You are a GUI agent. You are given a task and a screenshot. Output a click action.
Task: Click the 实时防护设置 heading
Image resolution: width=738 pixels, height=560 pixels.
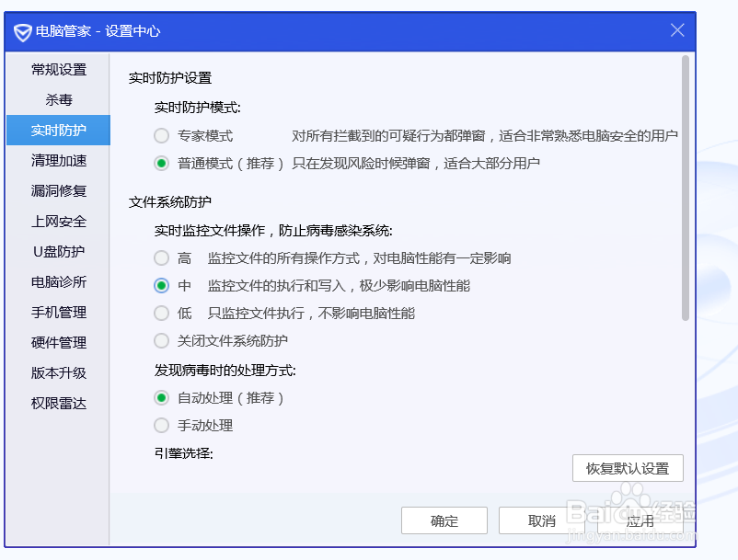[x=170, y=78]
